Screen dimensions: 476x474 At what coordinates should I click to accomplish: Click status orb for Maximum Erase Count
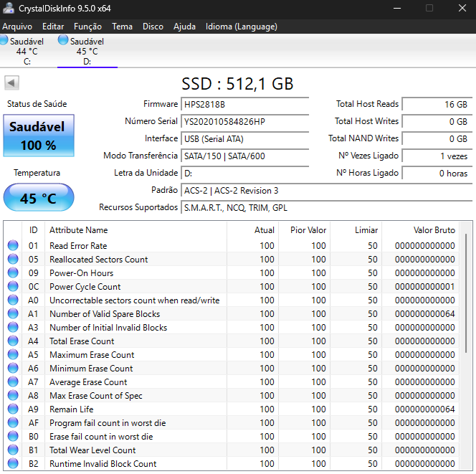pyautogui.click(x=13, y=354)
